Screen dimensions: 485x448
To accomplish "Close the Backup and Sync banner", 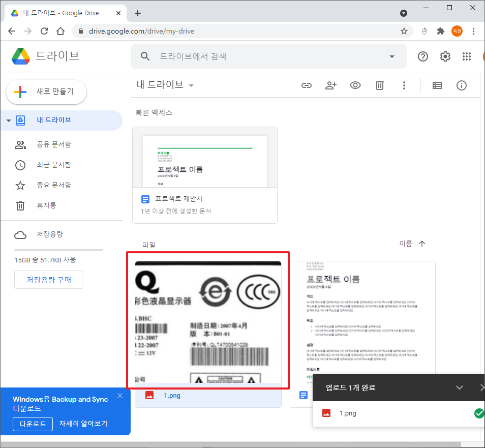I will point(120,396).
